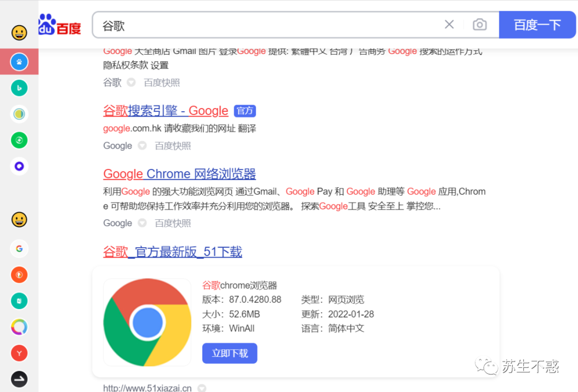Click the 环境: WinAll text
This screenshot has height=392, width=578.
coord(229,328)
